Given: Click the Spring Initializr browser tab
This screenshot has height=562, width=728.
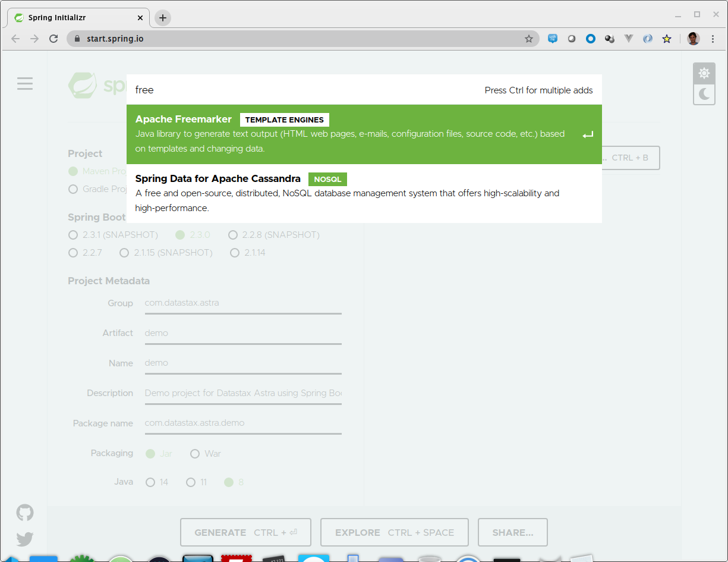Looking at the screenshot, I should [78, 18].
